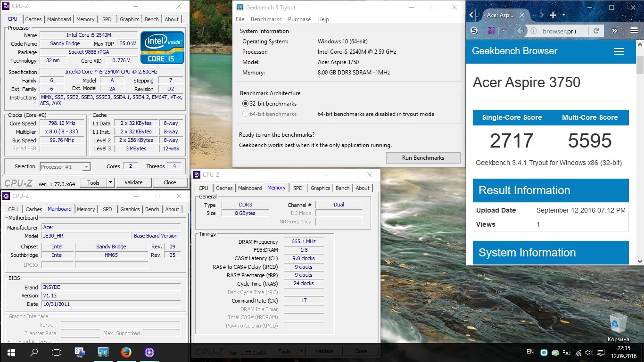Viewport: 644px width, 362px height.
Task: Switch to Memory tab in Mainboard CPU-Z window
Action: click(86, 209)
